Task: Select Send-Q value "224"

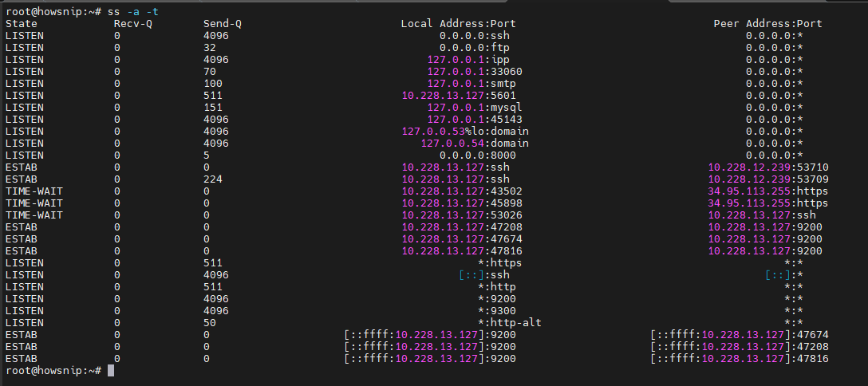Action: pos(213,179)
